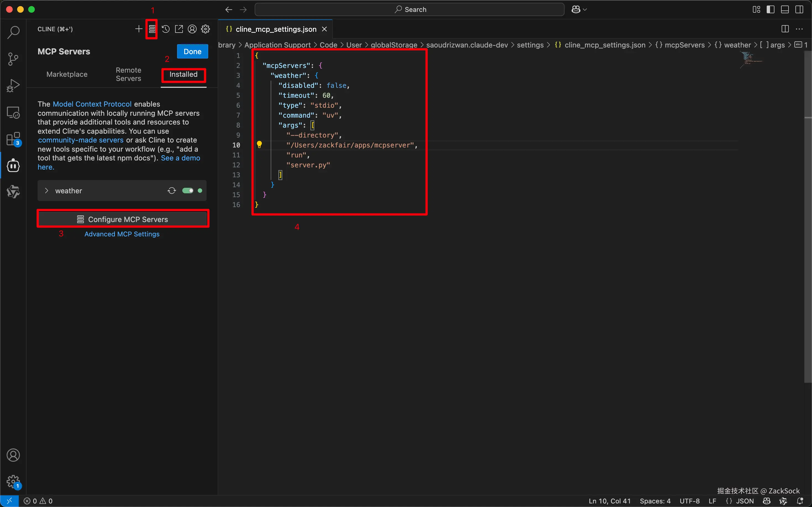Open Cline settings gear in panel header
The height and width of the screenshot is (507, 812).
[205, 29]
